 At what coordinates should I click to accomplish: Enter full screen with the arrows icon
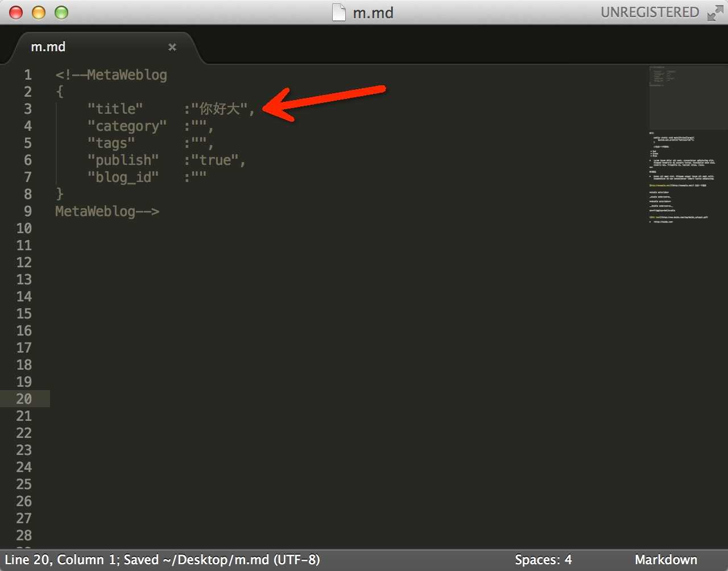715,13
